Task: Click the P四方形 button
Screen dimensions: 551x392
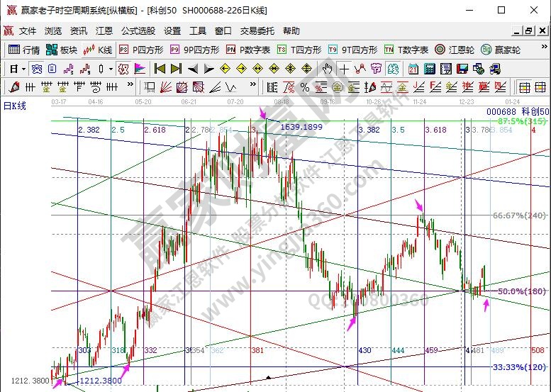Action: click(140, 50)
